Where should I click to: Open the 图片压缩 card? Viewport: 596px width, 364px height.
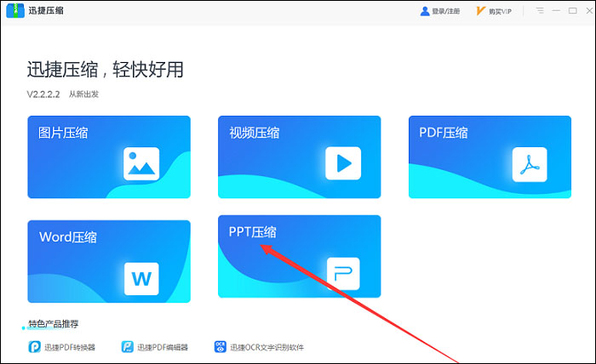click(109, 156)
